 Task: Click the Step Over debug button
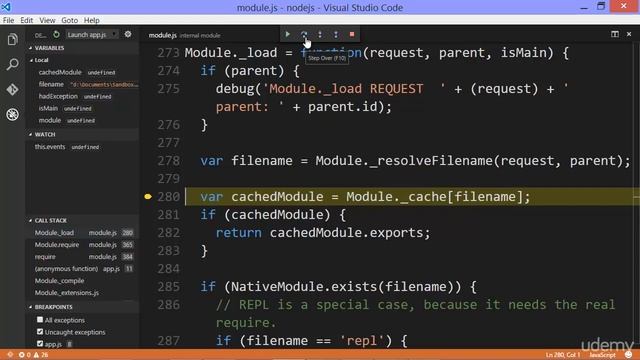[x=304, y=34]
